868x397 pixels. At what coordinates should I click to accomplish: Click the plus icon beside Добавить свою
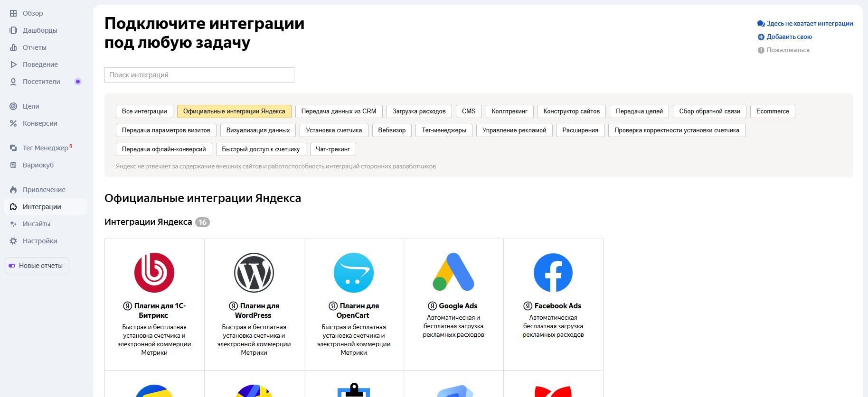tap(761, 37)
